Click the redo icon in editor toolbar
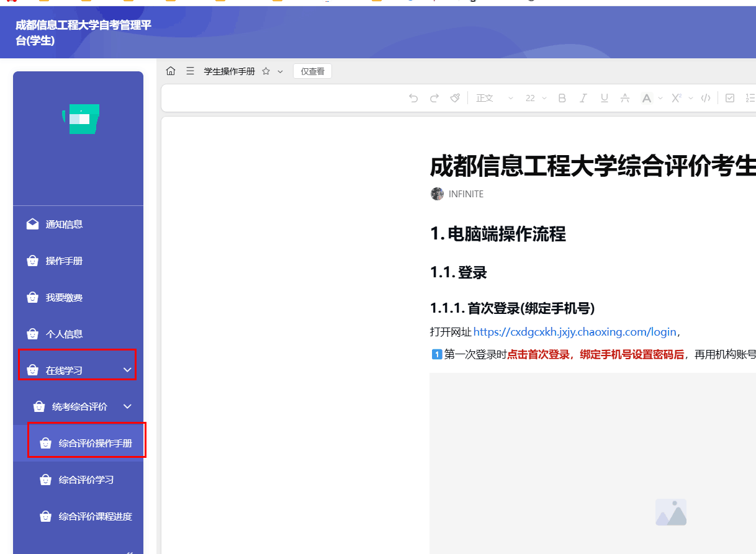The width and height of the screenshot is (756, 554). pos(434,98)
